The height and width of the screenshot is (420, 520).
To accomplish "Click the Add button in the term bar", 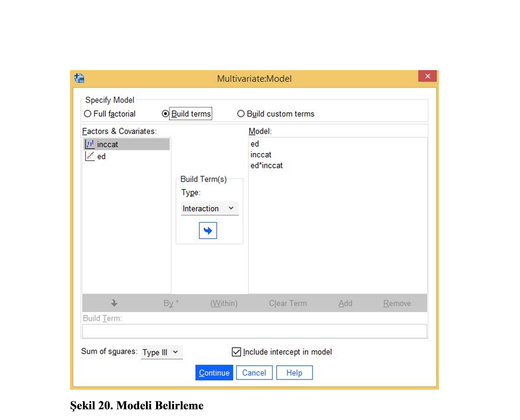I will (345, 303).
